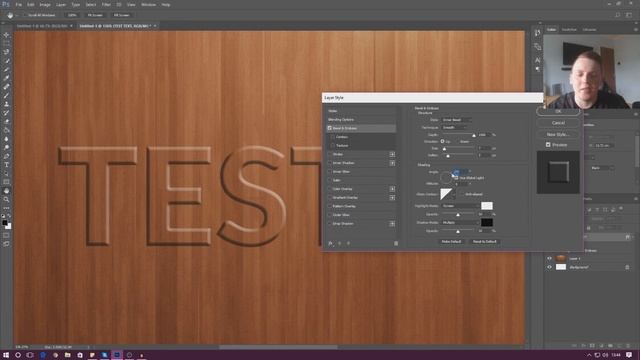
Task: Click Fit Screen in options bar
Action: 95,15
